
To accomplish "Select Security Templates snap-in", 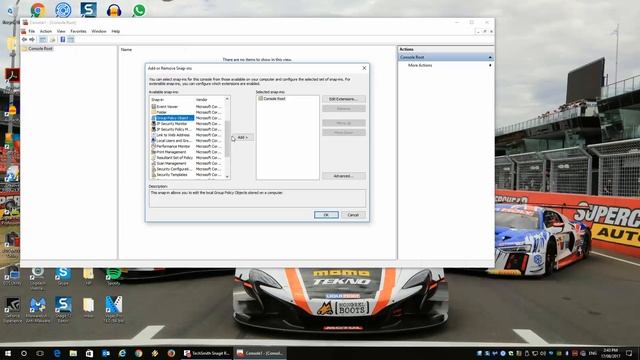I will [187, 175].
